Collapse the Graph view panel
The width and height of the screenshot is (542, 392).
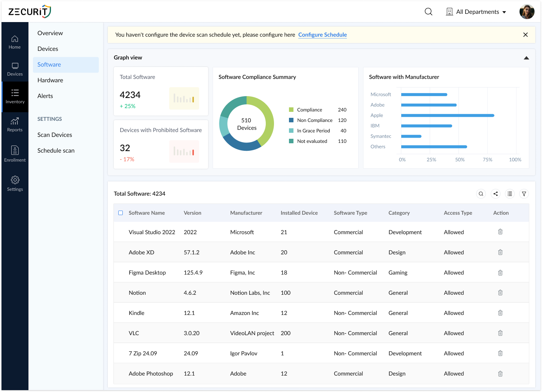pyautogui.click(x=526, y=58)
